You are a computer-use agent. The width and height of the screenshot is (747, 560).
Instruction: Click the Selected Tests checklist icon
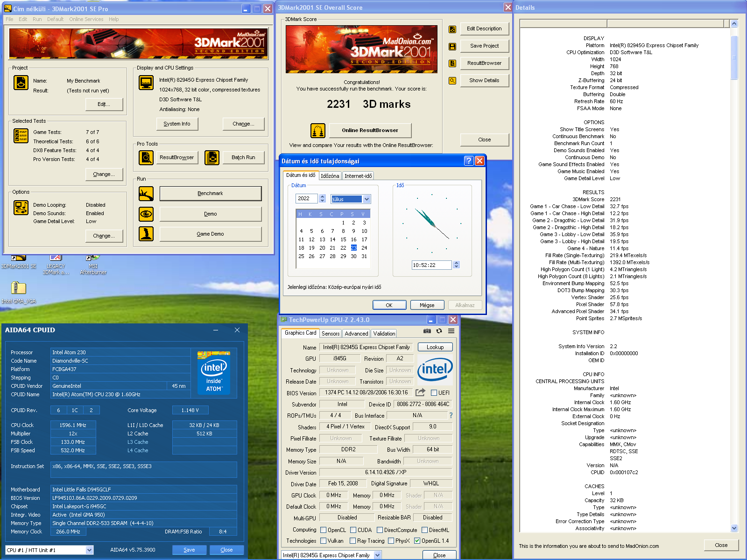[21, 135]
